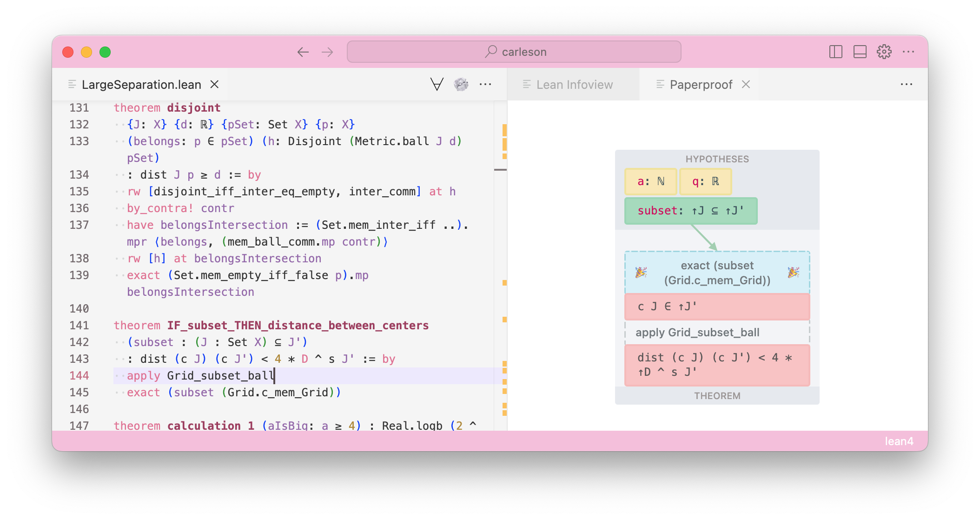The height and width of the screenshot is (520, 980).
Task: Click the file icon on LargeSeparation.lean tab
Action: [72, 84]
